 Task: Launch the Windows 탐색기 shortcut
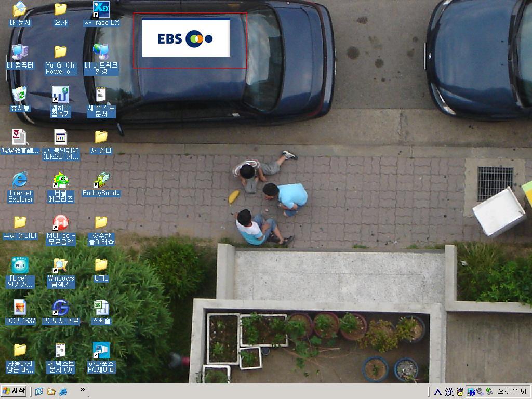pyautogui.click(x=61, y=272)
